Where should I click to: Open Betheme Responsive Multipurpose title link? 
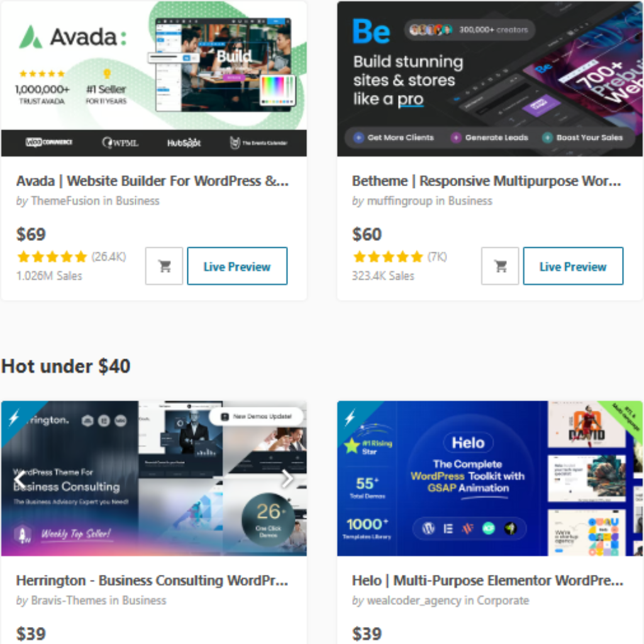486,181
